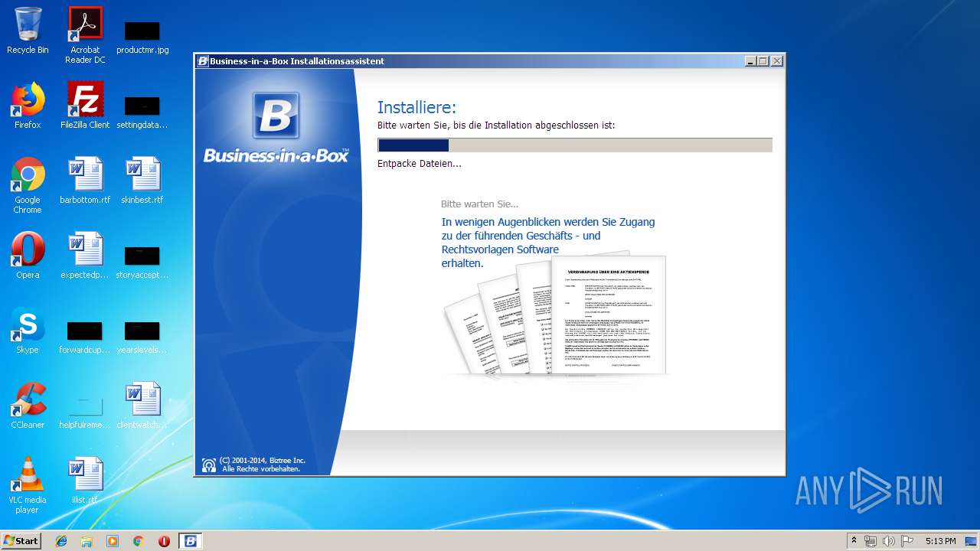The height and width of the screenshot is (551, 980).
Task: Click the installation progress bar
Action: pyautogui.click(x=575, y=145)
